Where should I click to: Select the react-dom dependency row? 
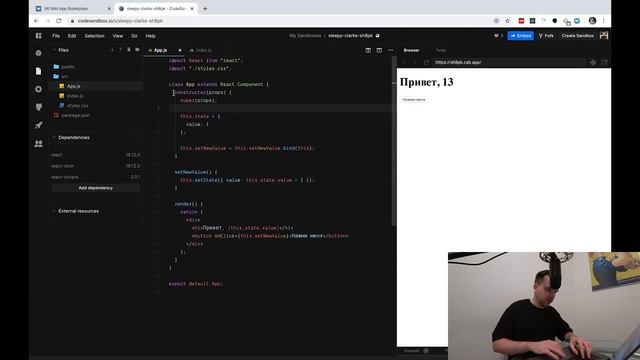pyautogui.click(x=96, y=166)
